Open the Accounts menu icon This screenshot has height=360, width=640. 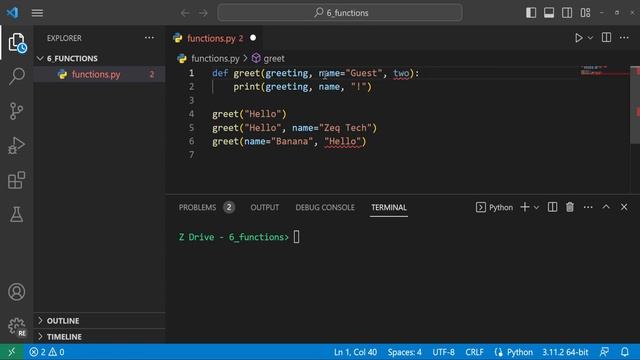pos(17,292)
